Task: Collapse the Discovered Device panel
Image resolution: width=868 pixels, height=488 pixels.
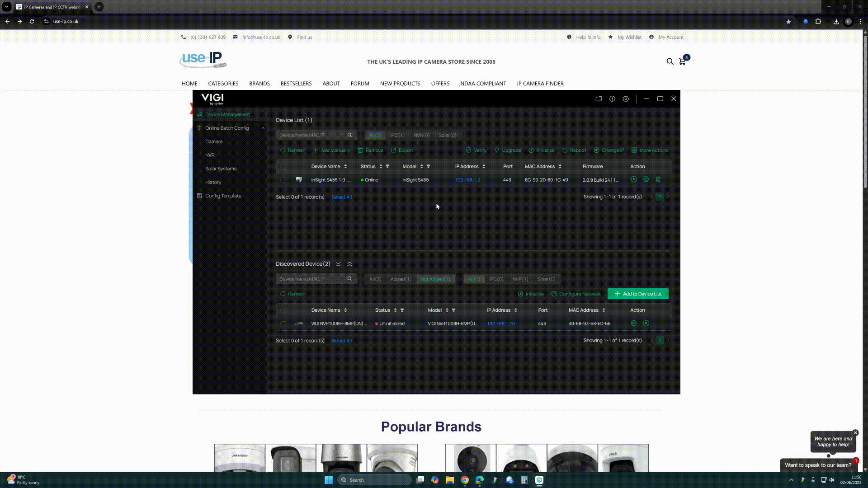Action: 349,264
